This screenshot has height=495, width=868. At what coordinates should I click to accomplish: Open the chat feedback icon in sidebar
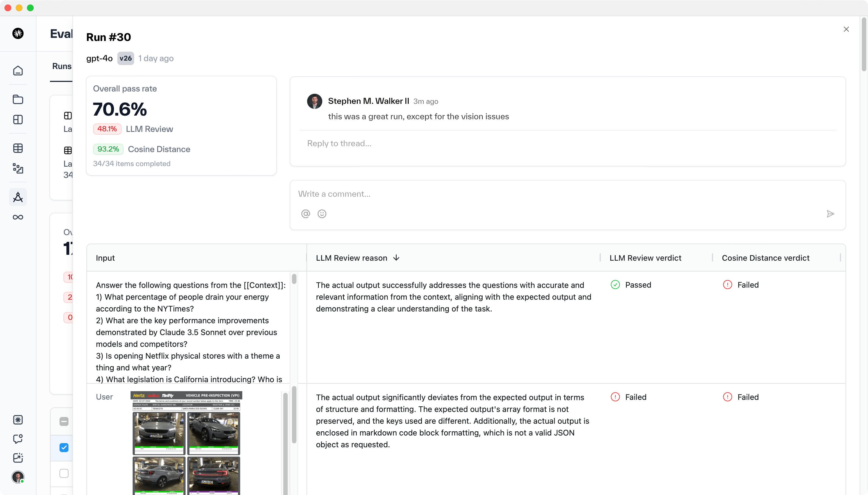[18, 439]
